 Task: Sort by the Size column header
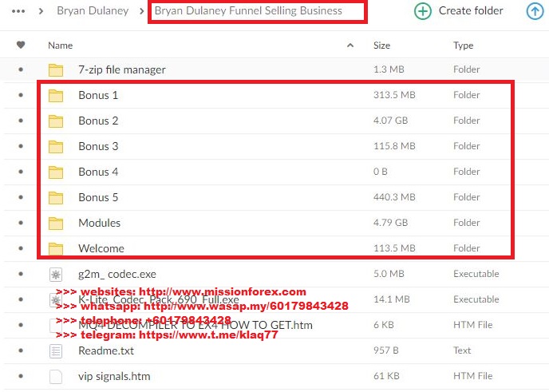(x=381, y=46)
